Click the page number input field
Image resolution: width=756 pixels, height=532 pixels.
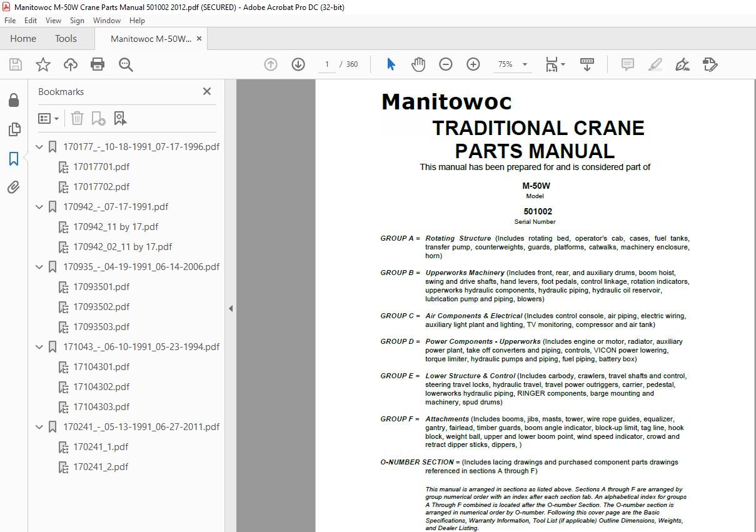(326, 64)
